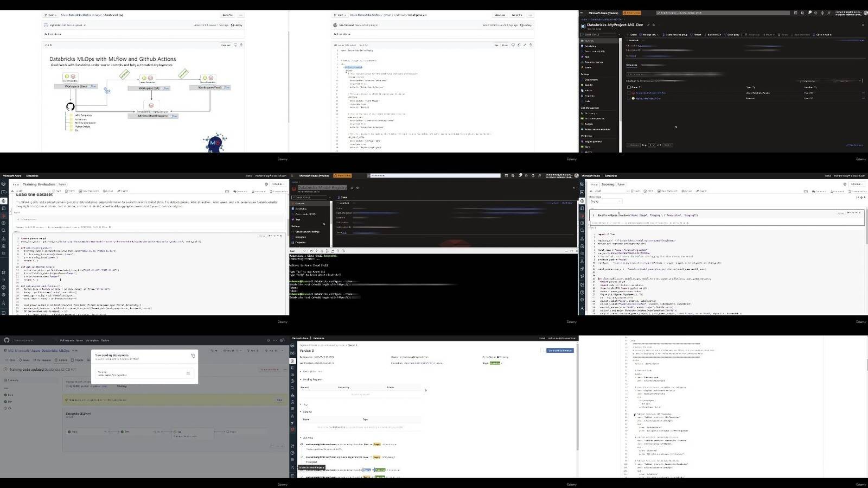Viewport: 868px width, 488px height.
Task: Pin the Databricks-MyProject-MG-Dev resource group
Action: coord(648,25)
